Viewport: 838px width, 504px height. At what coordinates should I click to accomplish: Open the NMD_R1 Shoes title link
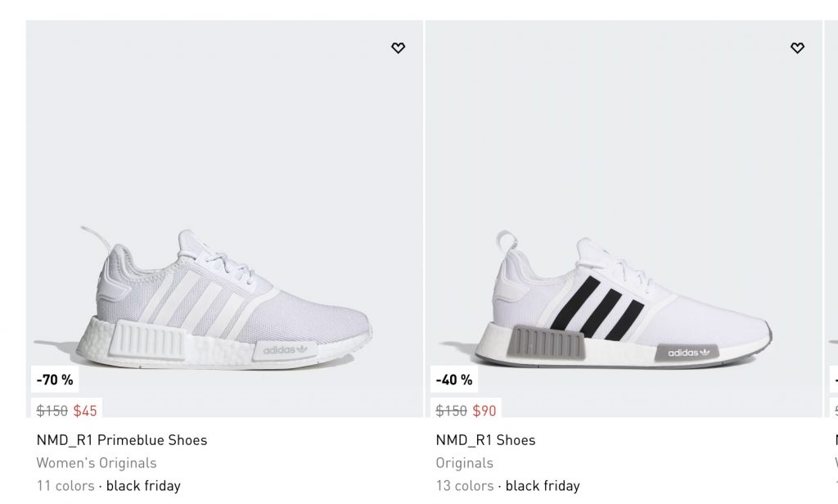(x=485, y=440)
